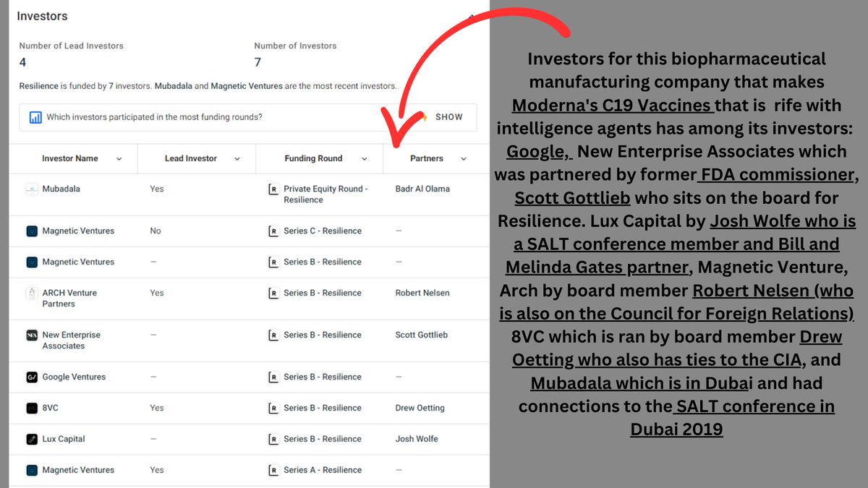
Task: Expand the Partners column dropdown chevron
Action: (464, 159)
